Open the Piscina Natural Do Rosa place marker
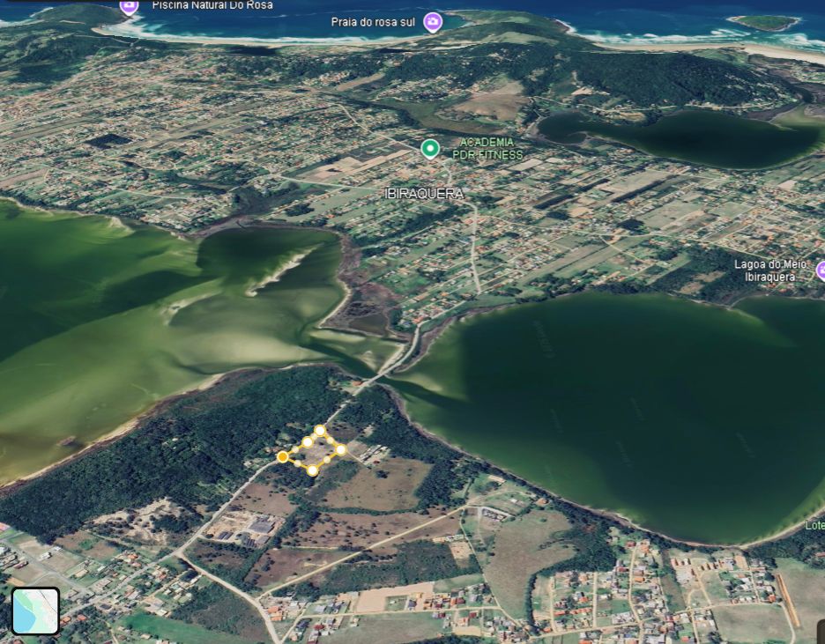 coord(128,6)
